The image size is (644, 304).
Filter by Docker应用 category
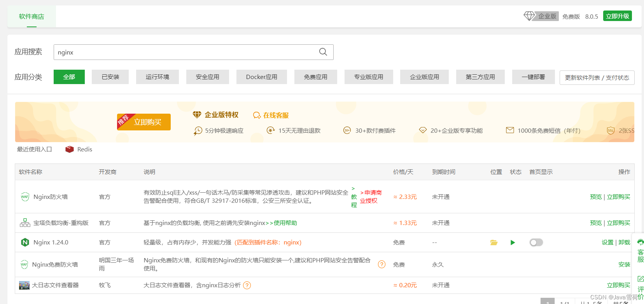click(x=262, y=77)
